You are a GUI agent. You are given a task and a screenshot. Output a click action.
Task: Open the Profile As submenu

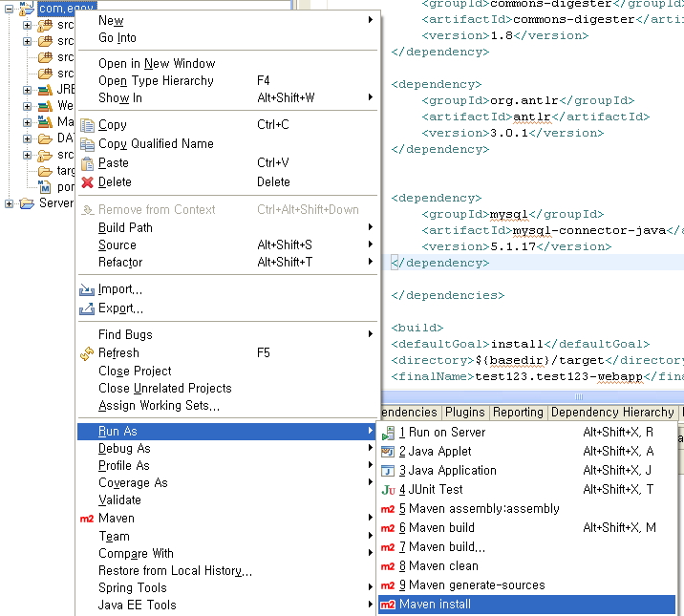[227, 466]
